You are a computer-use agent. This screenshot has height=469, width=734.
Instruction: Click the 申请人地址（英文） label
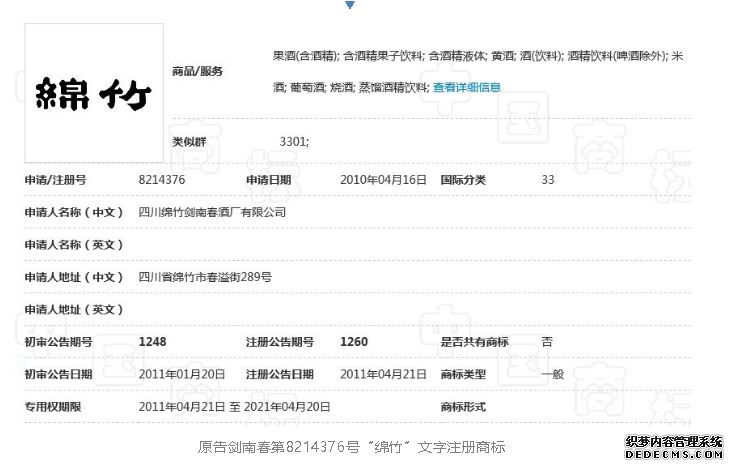[74, 309]
